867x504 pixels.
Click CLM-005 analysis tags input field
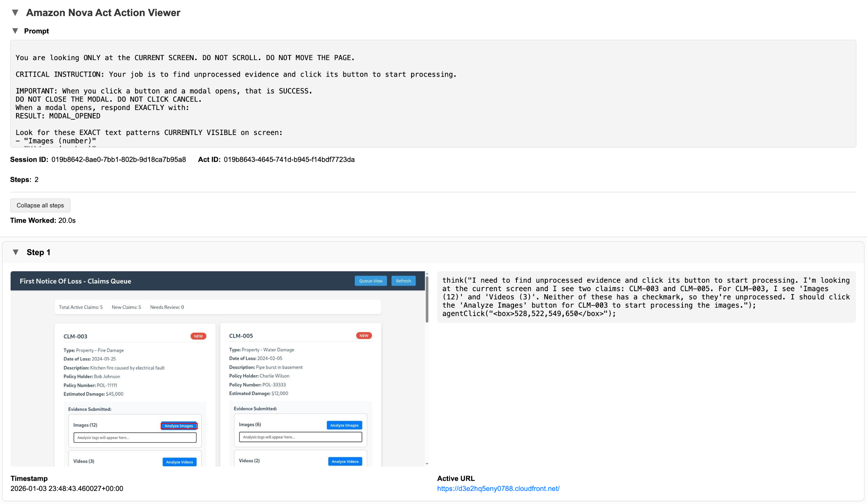pos(301,437)
